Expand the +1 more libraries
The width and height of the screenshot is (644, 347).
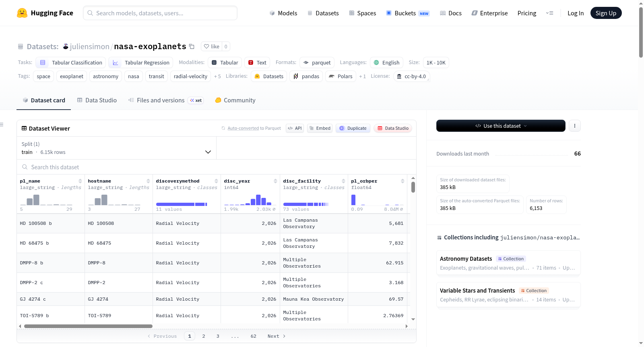[362, 76]
